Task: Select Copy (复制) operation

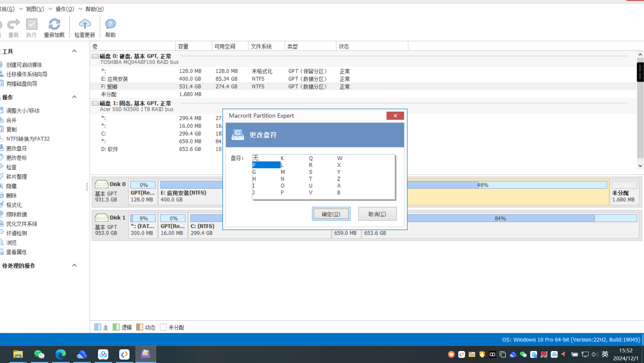Action: coord(11,130)
